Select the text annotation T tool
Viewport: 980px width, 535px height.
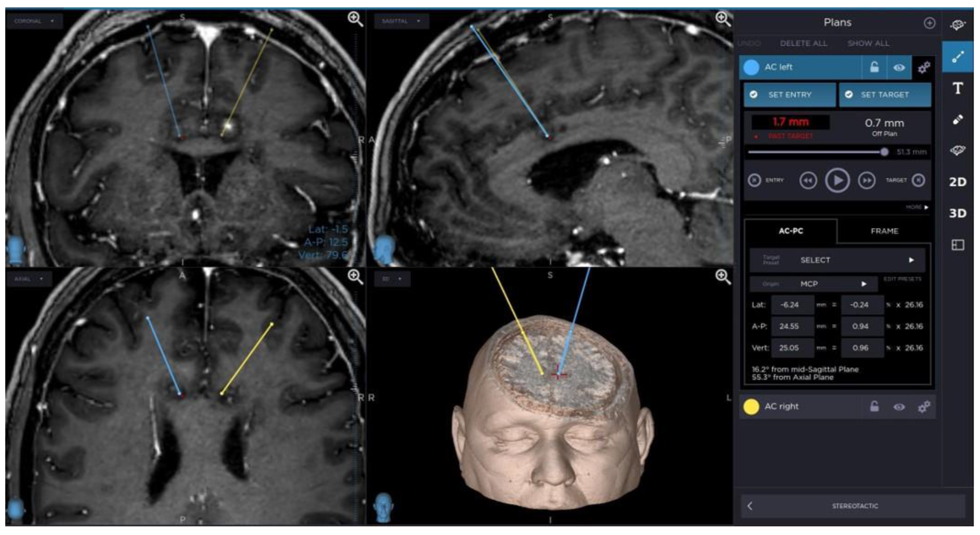[958, 88]
